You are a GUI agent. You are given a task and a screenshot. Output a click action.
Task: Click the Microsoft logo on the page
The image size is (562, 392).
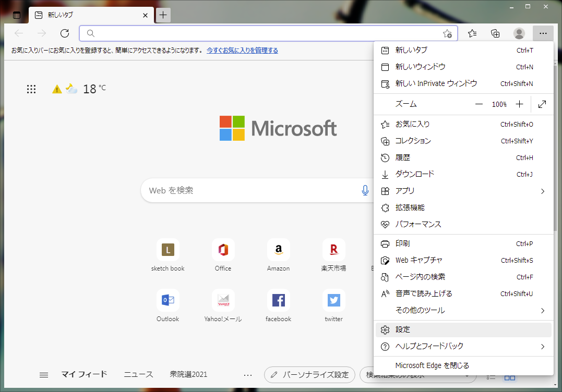pos(278,128)
